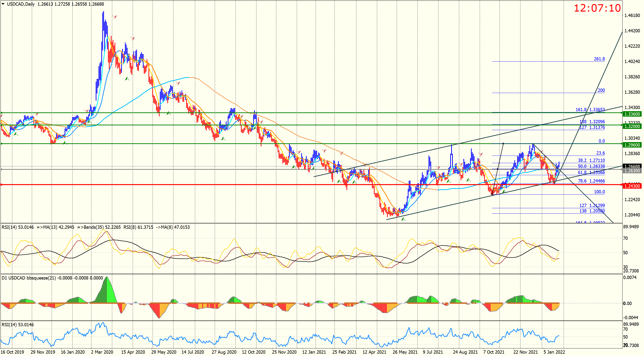Image resolution: width=644 pixels, height=356 pixels.
Task: Select the 261.8 Fibonacci level label
Action: coord(599,59)
